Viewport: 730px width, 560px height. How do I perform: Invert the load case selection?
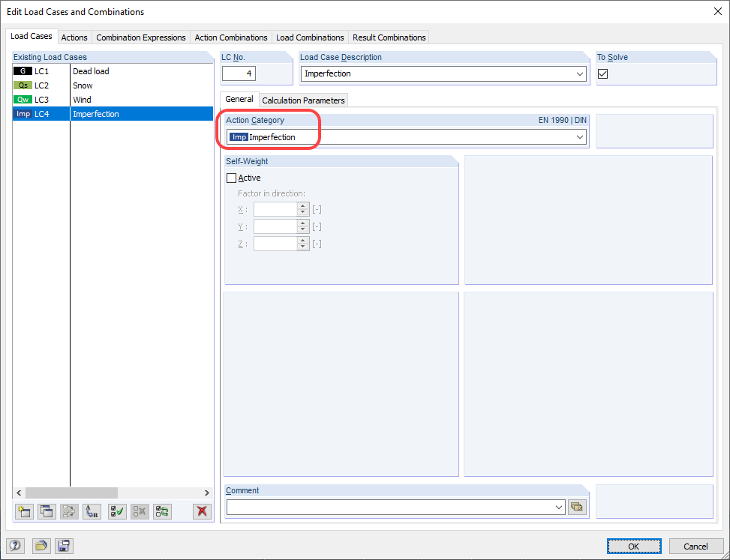click(163, 511)
